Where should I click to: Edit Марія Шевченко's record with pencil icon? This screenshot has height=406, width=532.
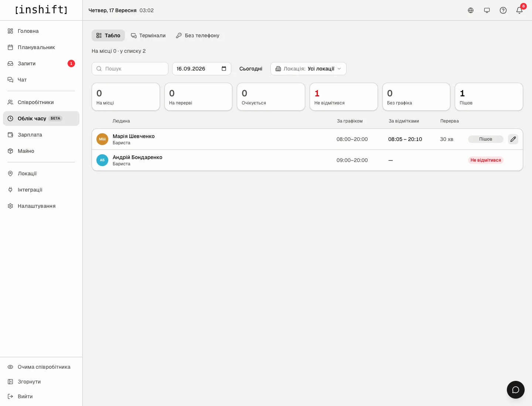click(513, 139)
